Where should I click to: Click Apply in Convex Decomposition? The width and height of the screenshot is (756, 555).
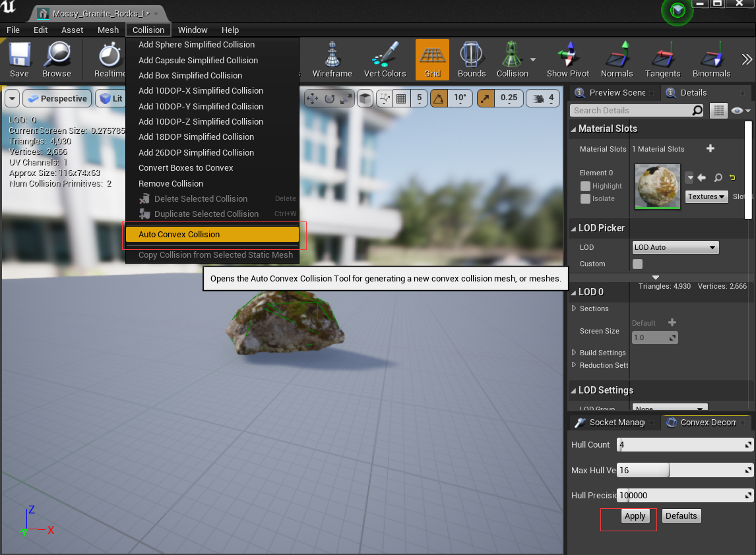coord(635,516)
